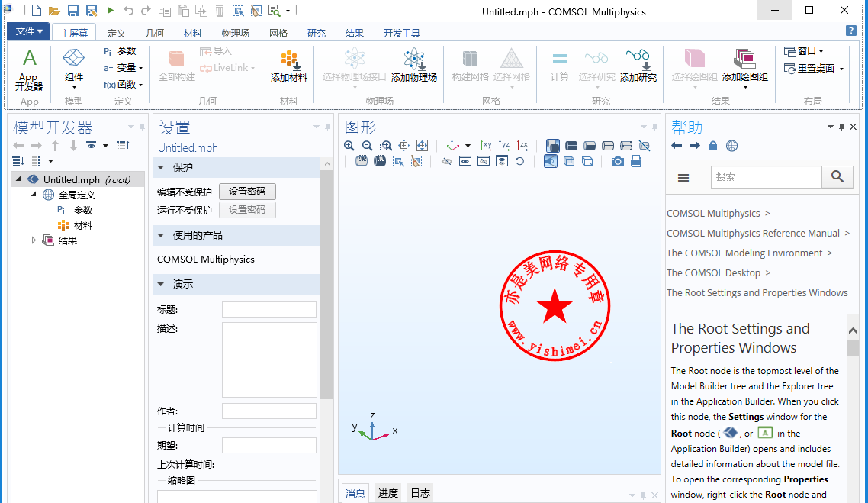Click the Help 搜索 search box
868x503 pixels.
click(766, 177)
